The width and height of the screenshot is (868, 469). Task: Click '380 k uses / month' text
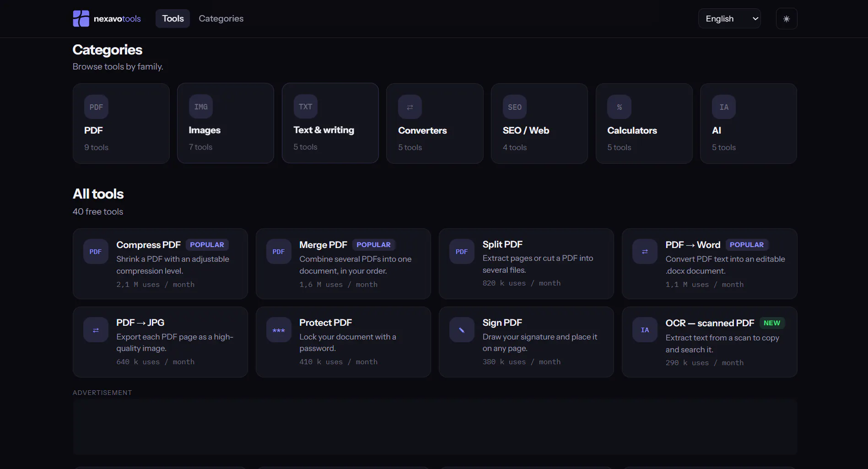coord(522,362)
